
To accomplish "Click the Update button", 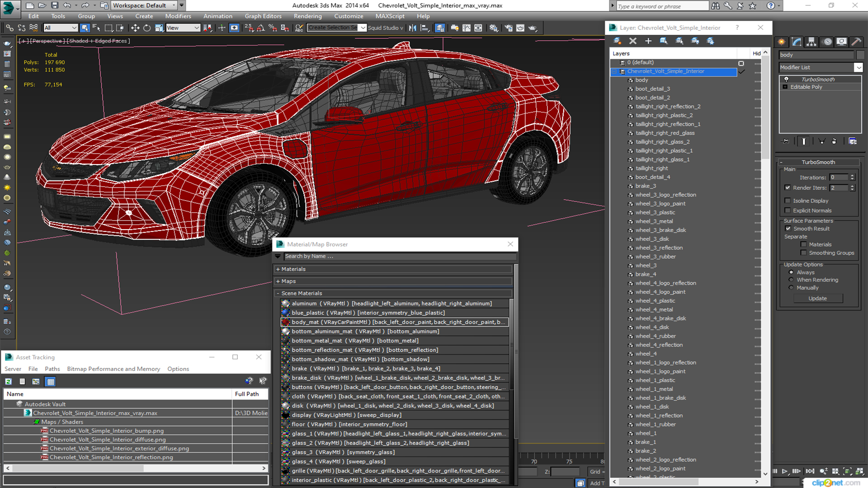I will click(817, 299).
